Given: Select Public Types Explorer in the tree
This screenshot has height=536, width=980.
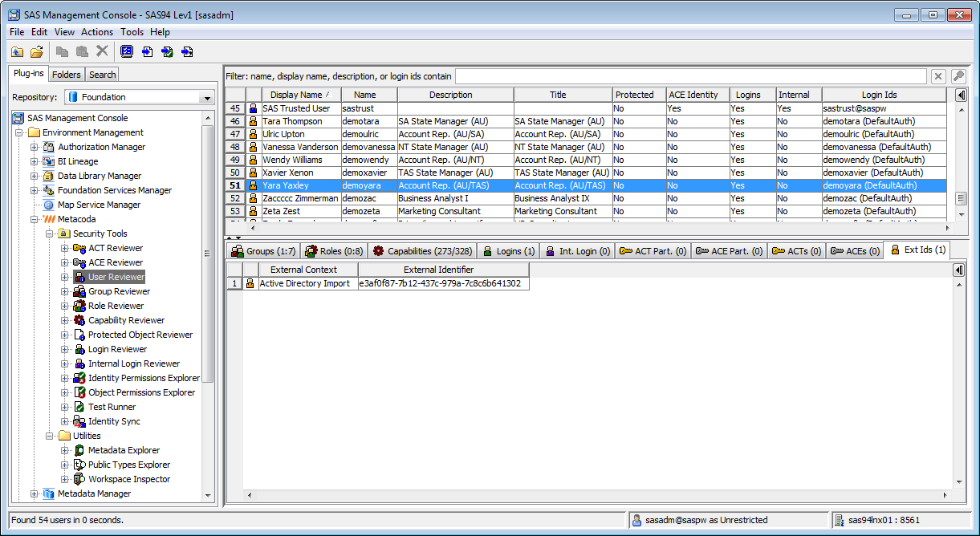Looking at the screenshot, I should point(129,465).
